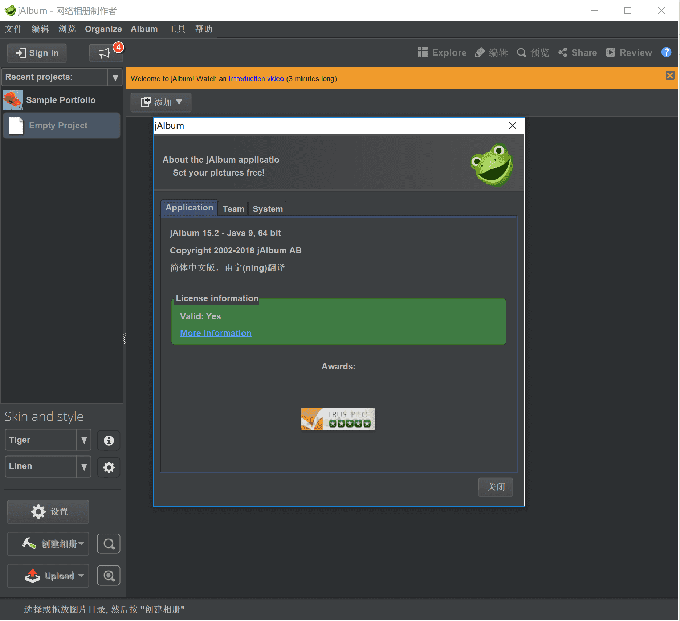This screenshot has width=680, height=621.
Task: Select Sample Portfolio project
Action: [x=60, y=100]
